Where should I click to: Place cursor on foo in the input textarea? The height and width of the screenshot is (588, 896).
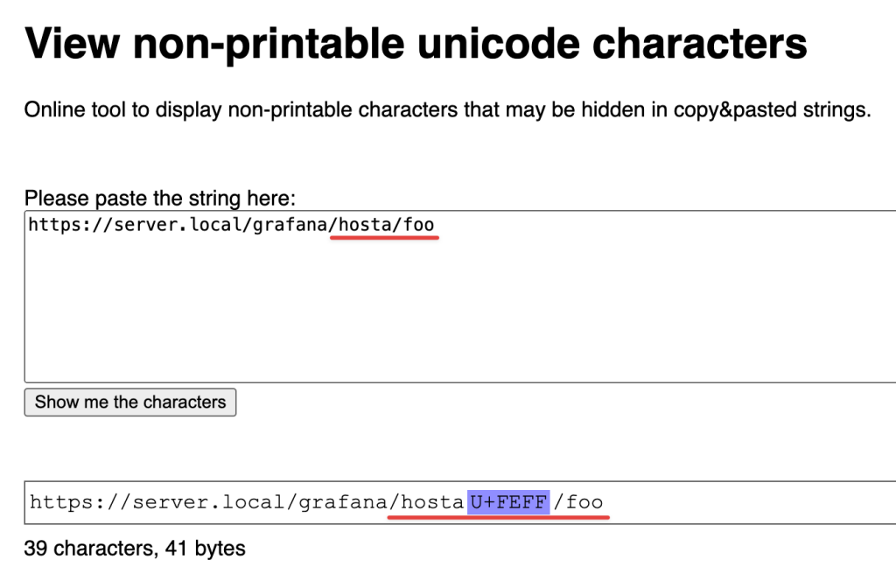419,225
